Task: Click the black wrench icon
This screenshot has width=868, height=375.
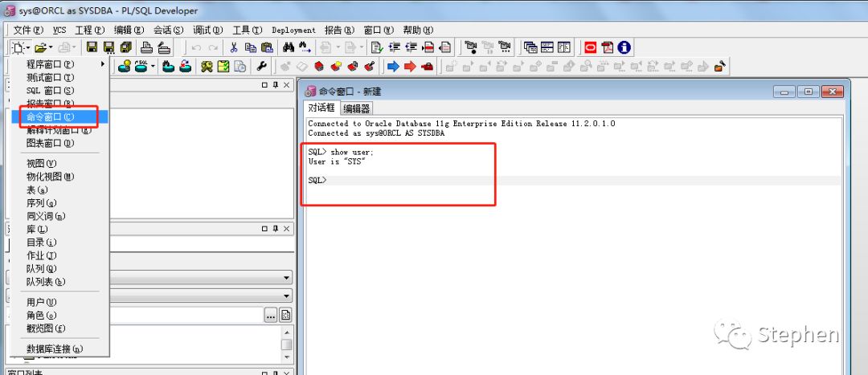Action: pyautogui.click(x=261, y=67)
